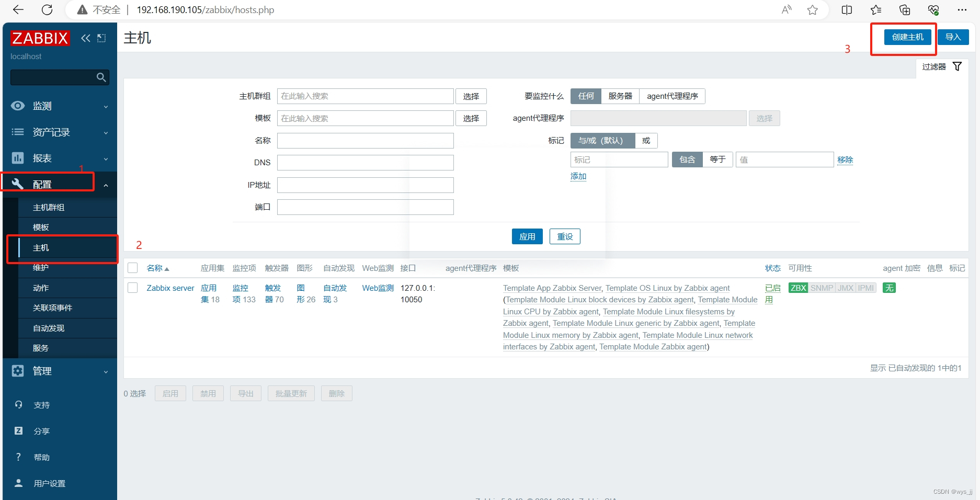Select 与/或 (默认) tag mode
Viewport: 980px width, 500px height.
602,141
